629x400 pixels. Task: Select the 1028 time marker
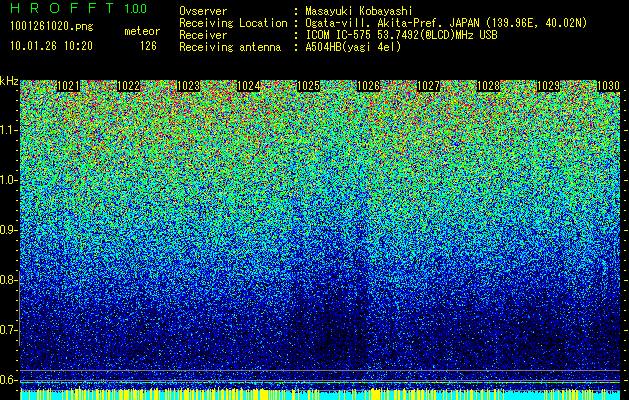tap(488, 86)
